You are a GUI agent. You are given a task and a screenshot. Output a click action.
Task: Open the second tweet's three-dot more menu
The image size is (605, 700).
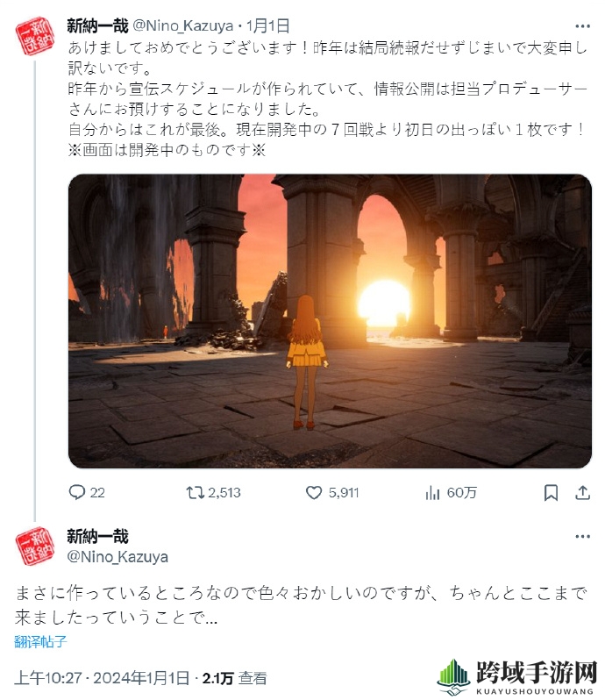(583, 536)
